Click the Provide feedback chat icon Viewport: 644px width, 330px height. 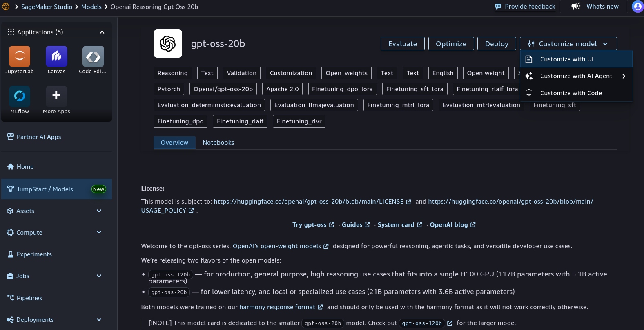[498, 7]
